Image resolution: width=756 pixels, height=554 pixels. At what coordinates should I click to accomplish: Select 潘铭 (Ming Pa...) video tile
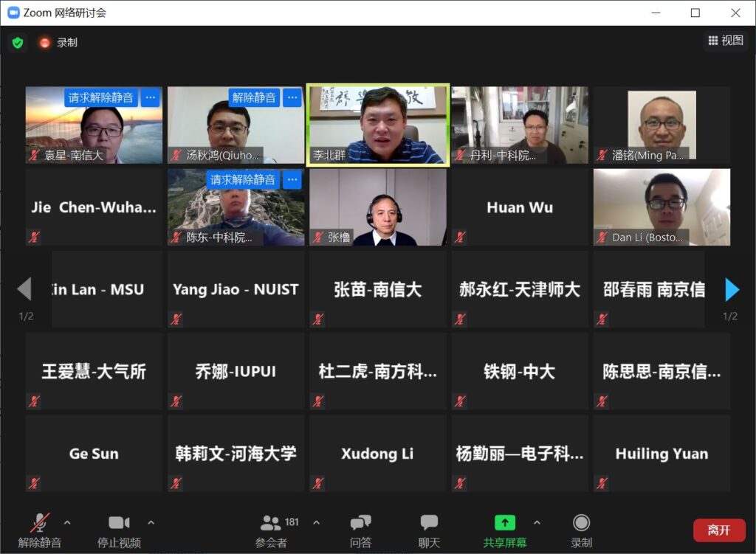[x=662, y=125]
